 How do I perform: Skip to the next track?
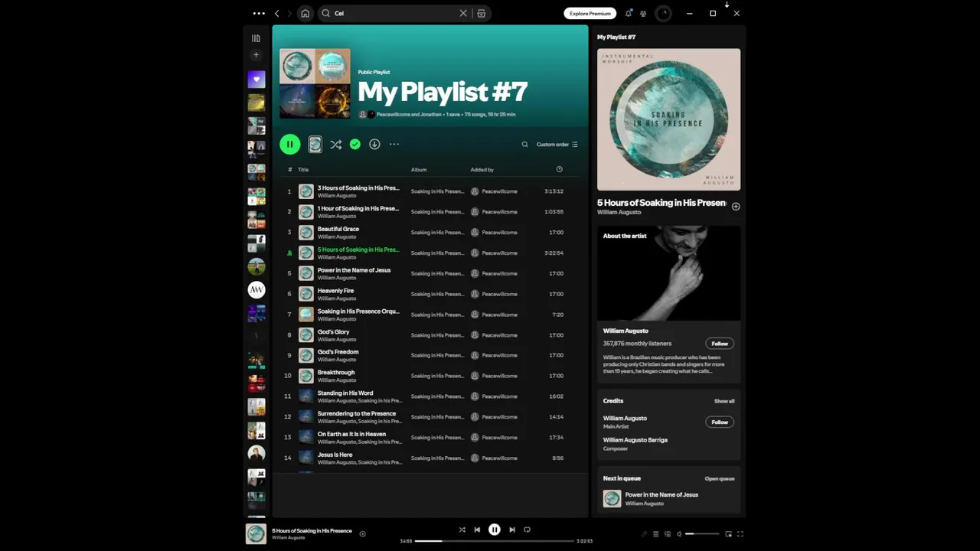click(512, 530)
